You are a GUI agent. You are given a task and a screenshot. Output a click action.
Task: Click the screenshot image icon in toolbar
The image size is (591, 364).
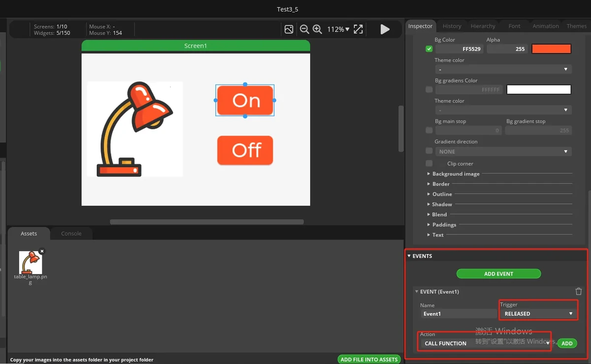289,30
